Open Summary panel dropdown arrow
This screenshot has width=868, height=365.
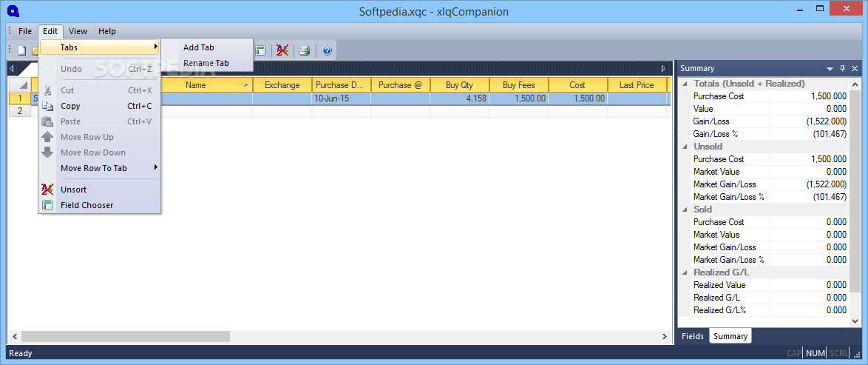(x=830, y=69)
